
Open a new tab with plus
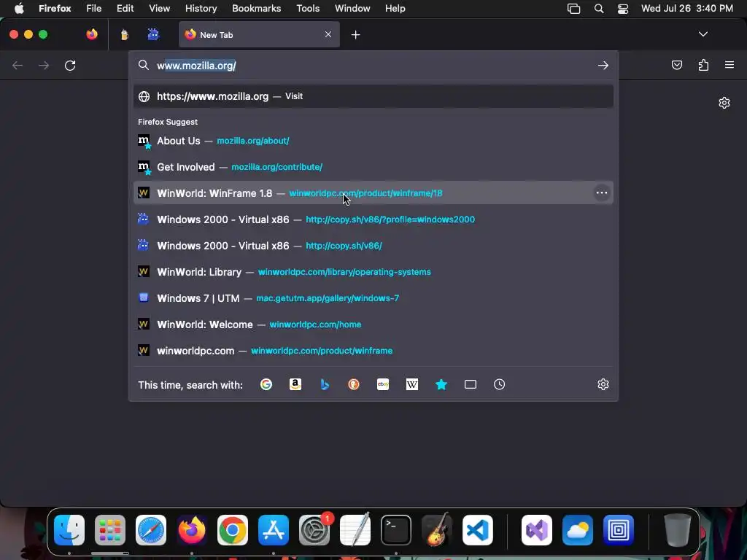click(x=355, y=35)
